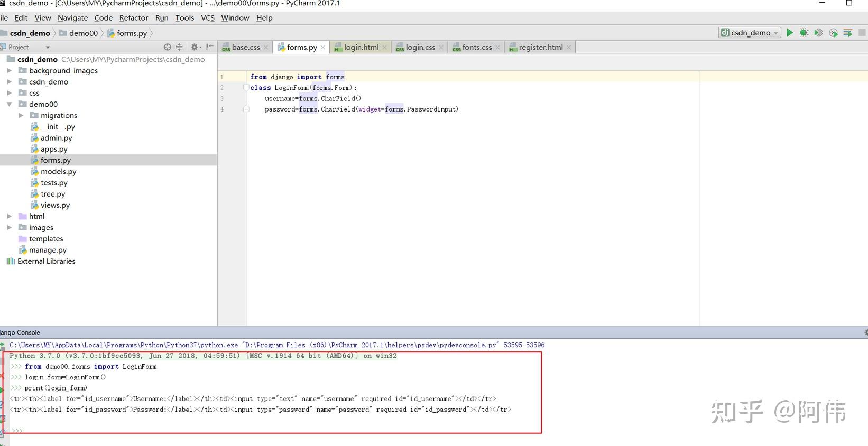This screenshot has height=446, width=868.
Task: Open the Edit menu
Action: pos(21,18)
